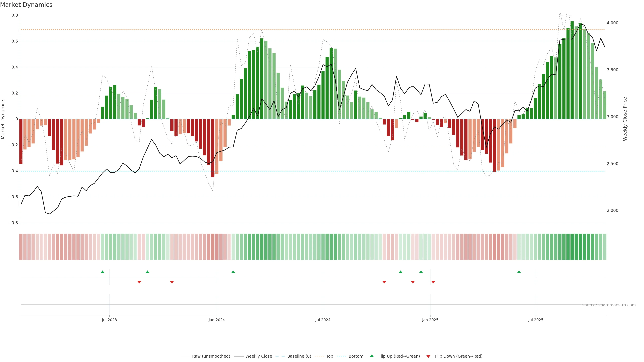Click the Jul 2024 x-axis label
Screen dimensions: 644x362
coord(323,320)
